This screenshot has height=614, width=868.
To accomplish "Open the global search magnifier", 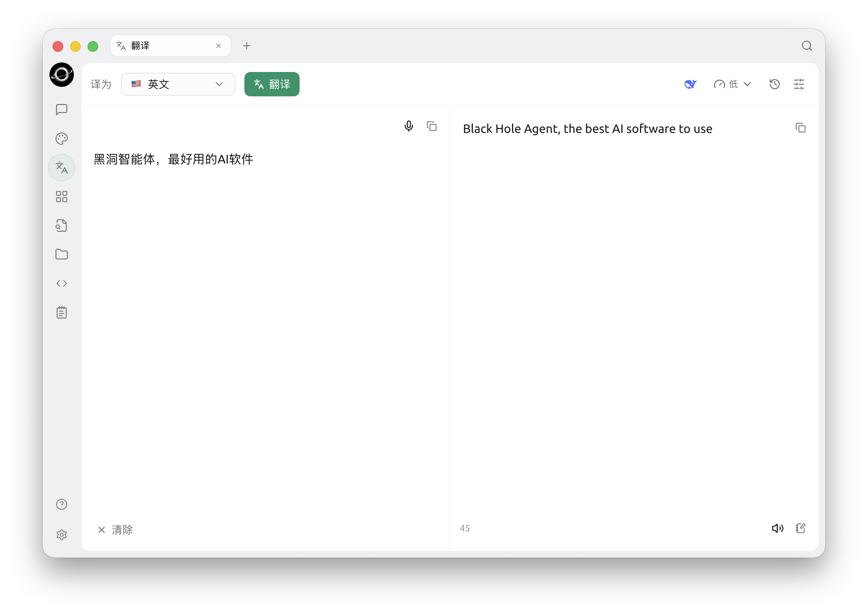I will point(807,46).
